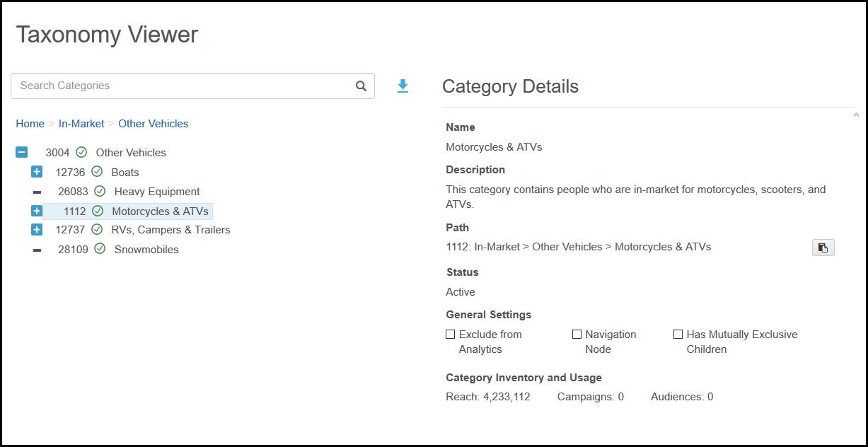Image resolution: width=868 pixels, height=447 pixels.
Task: Toggle the Navigation Node checkbox
Action: pos(577,334)
